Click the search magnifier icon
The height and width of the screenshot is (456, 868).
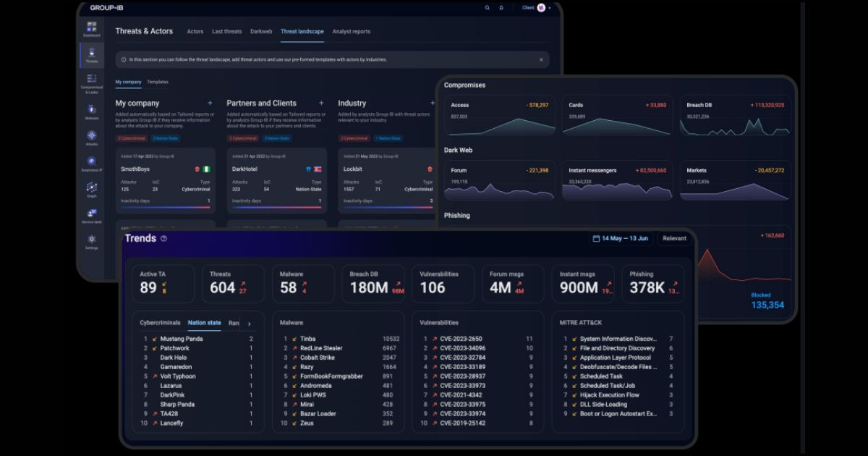coord(487,8)
